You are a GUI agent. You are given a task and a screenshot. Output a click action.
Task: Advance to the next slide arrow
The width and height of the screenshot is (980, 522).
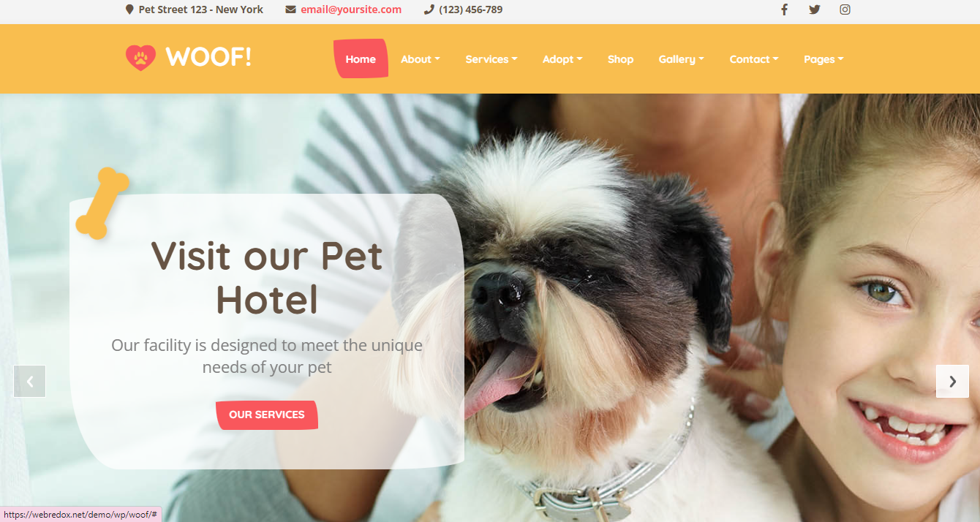(x=952, y=381)
